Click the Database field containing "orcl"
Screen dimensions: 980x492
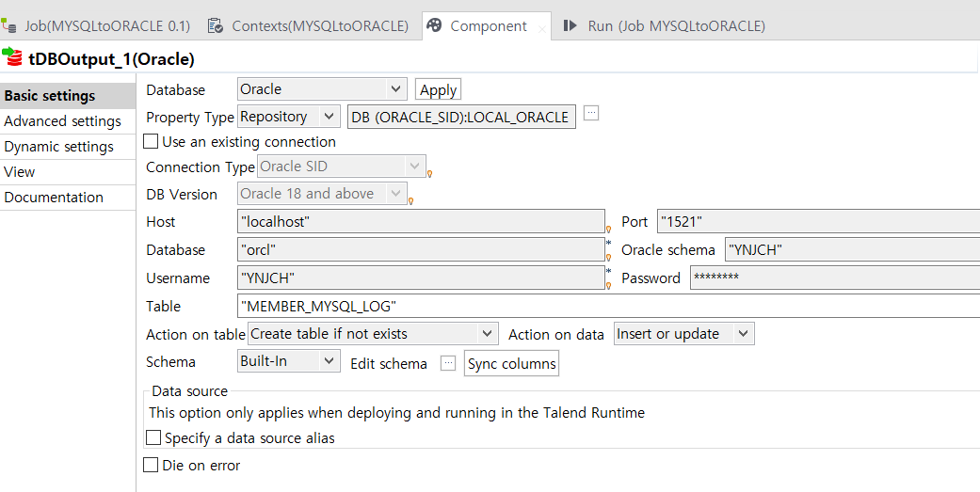point(421,249)
